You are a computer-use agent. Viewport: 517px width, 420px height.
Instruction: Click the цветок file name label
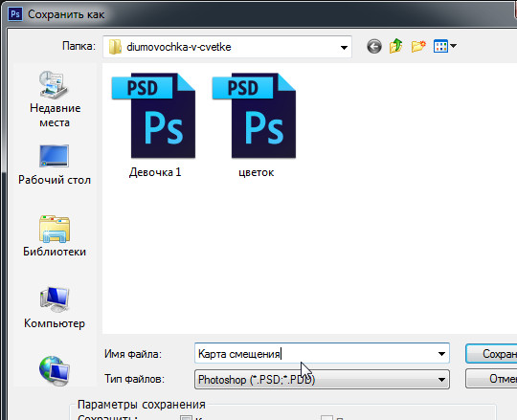click(x=257, y=172)
